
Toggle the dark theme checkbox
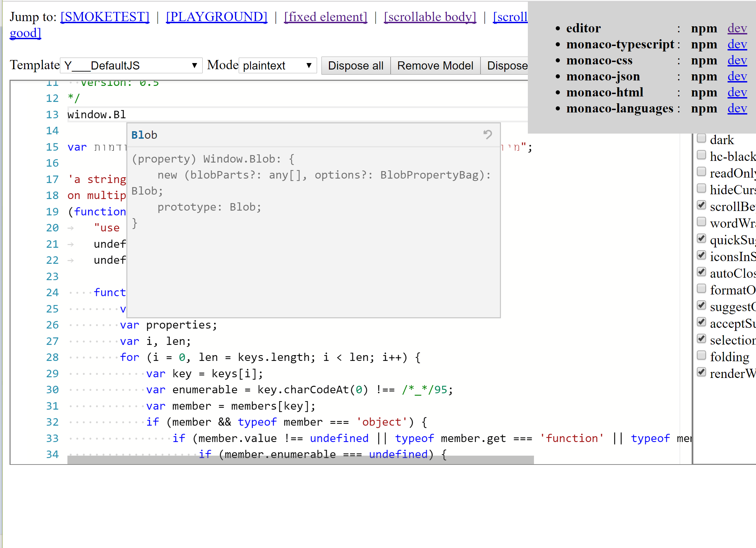[701, 138]
